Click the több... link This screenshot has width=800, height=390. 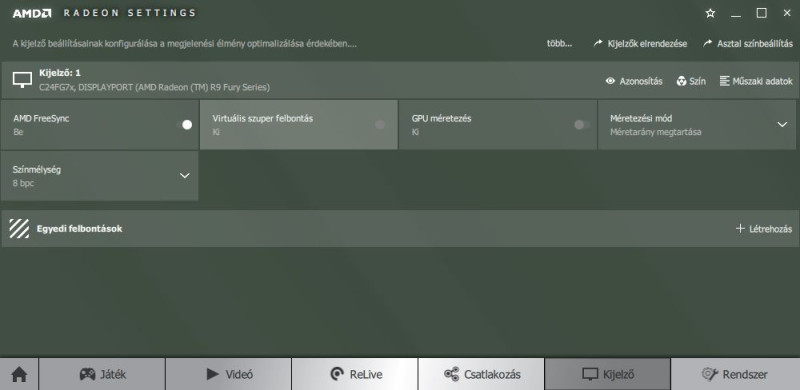point(559,44)
